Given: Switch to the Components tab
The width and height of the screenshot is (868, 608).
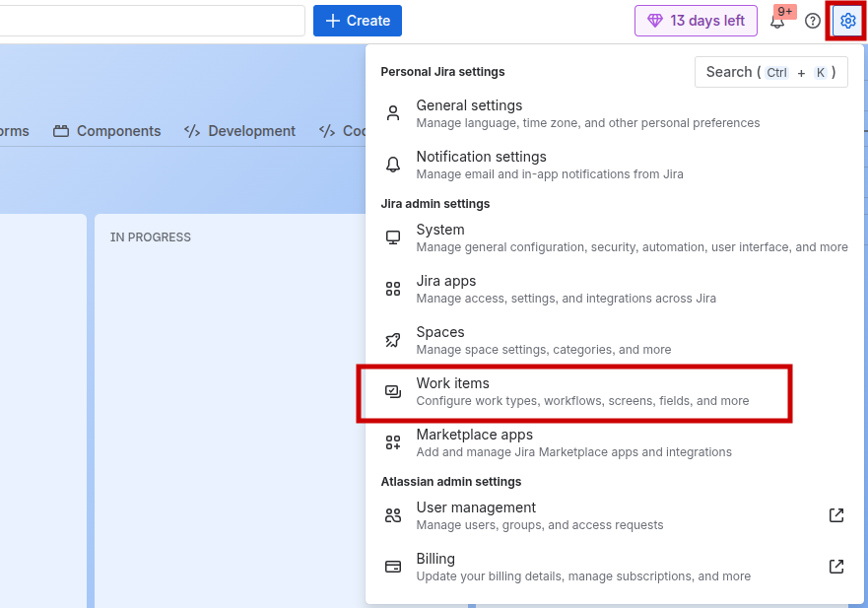Looking at the screenshot, I should tap(106, 131).
